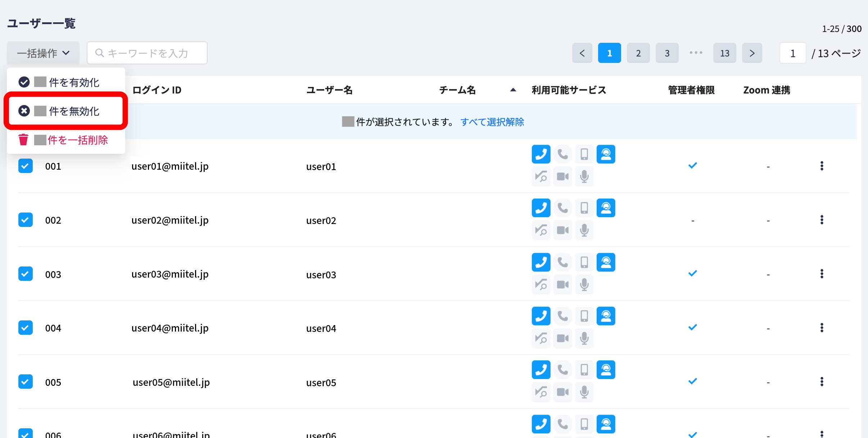The height and width of the screenshot is (438, 868).
Task: Open the 一括操作 bulk actions dropdown
Action: [x=43, y=53]
